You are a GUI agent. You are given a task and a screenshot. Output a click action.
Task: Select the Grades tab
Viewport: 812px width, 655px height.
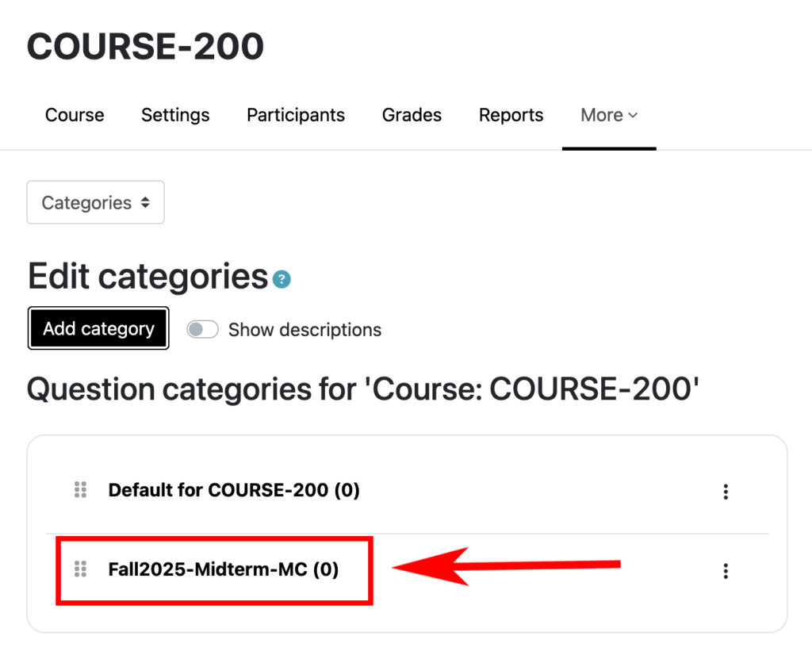coord(412,115)
